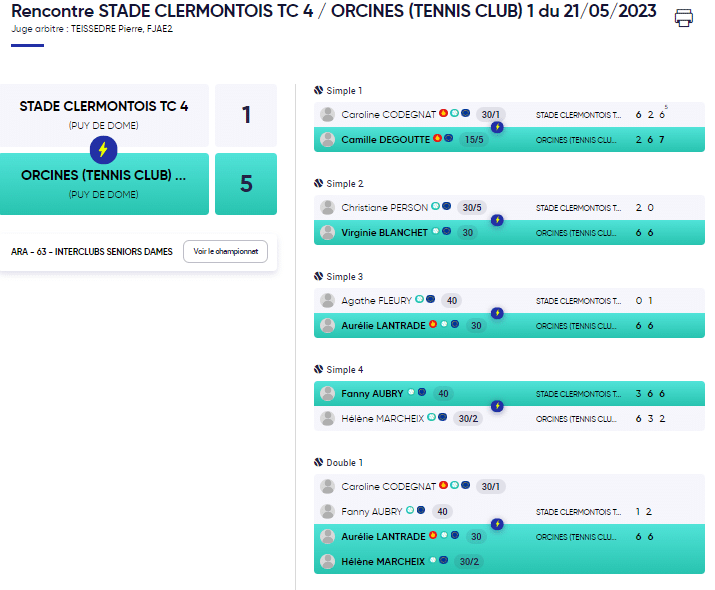Click the 30/1 ranking badge in Simple 1
This screenshot has width=715, height=590.
[x=490, y=114]
